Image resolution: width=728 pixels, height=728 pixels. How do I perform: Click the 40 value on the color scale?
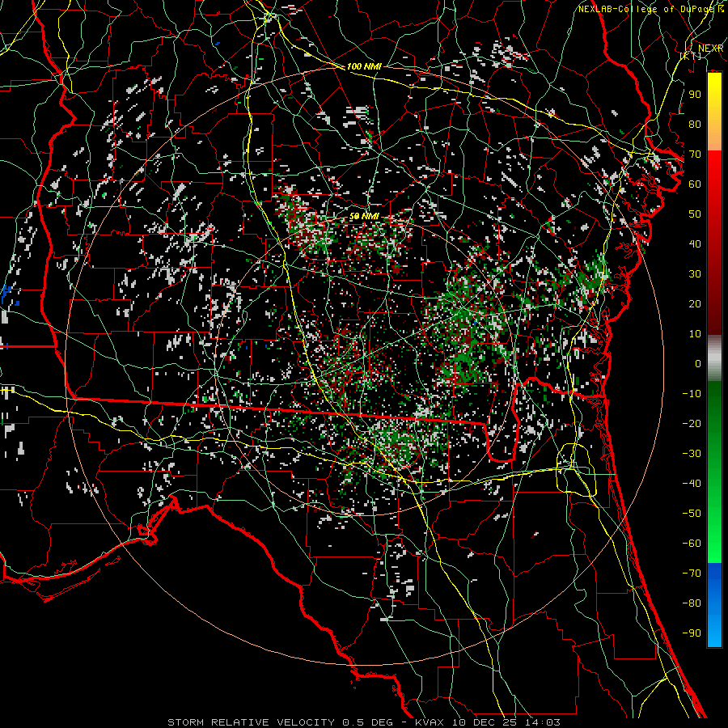tap(695, 243)
